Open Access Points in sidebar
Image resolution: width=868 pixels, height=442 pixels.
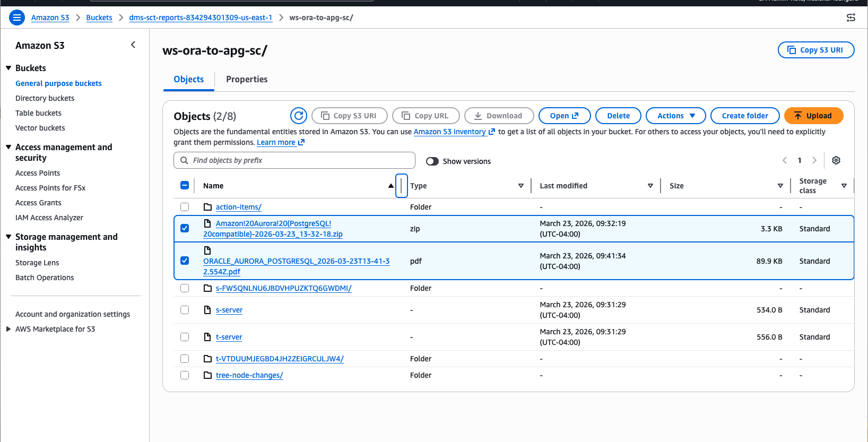click(38, 173)
